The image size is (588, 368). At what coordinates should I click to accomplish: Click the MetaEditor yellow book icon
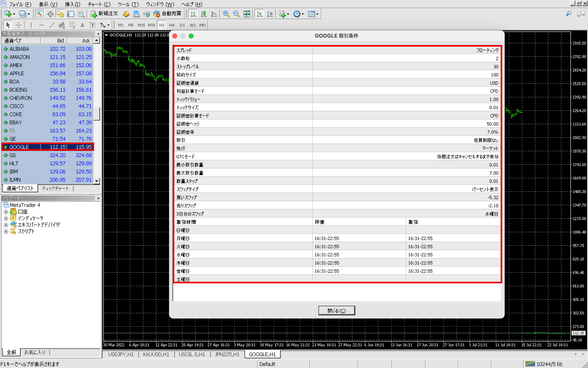(126, 14)
